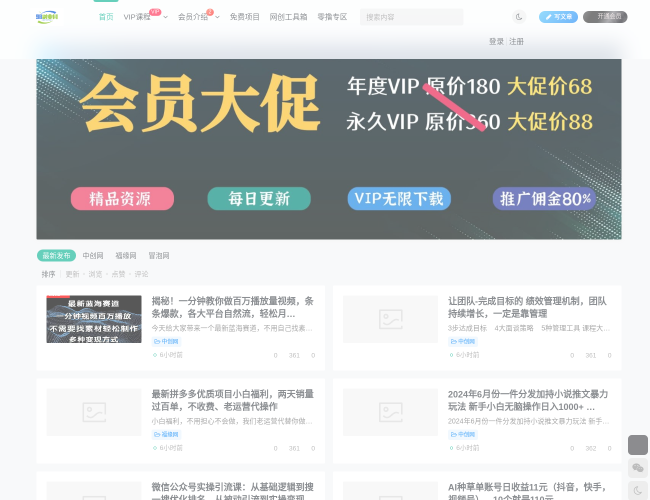Click excerpt 3步达成目标 4大面谈策略
This screenshot has height=500, width=650.
(529, 328)
